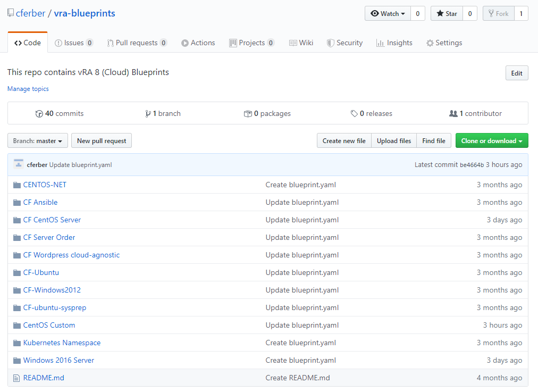View the forks count of 1

[521, 14]
